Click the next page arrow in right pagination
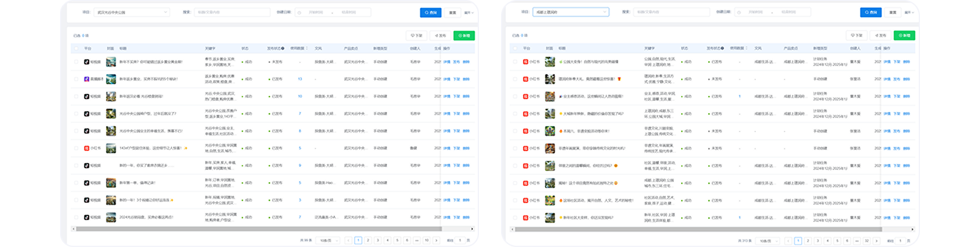This screenshot has height=247, width=980. pyautogui.click(x=876, y=240)
